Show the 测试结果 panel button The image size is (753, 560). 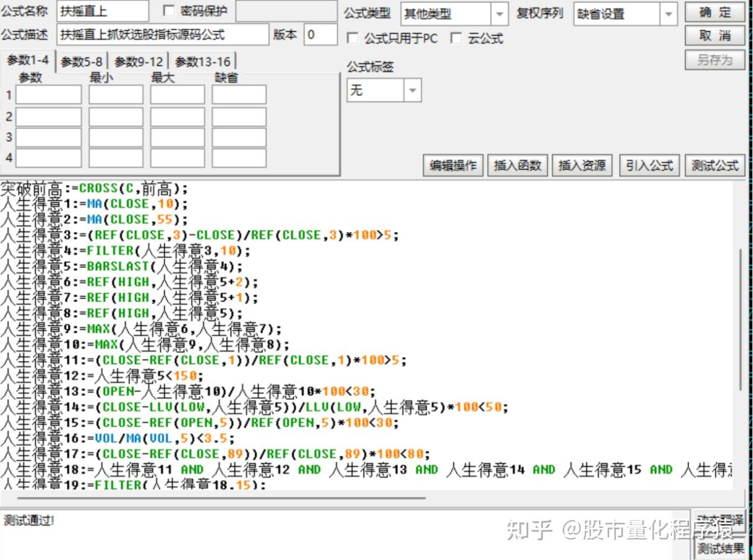pos(720,549)
